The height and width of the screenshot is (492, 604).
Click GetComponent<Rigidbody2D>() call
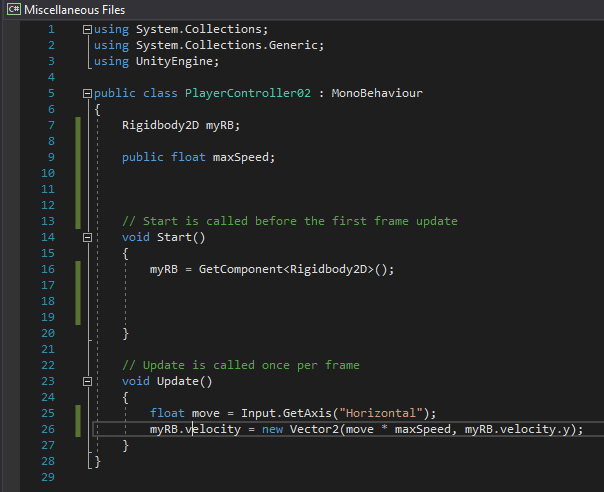296,269
